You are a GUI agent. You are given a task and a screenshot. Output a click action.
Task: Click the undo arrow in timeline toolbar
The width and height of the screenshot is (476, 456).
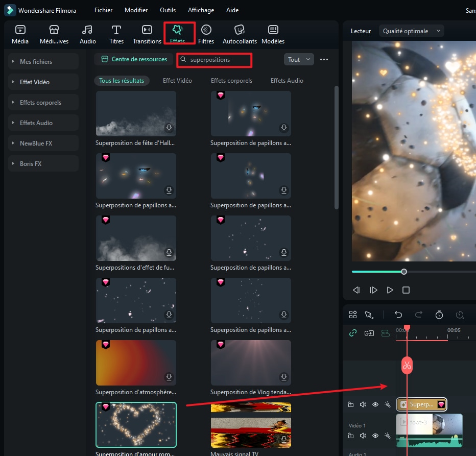[x=398, y=315]
